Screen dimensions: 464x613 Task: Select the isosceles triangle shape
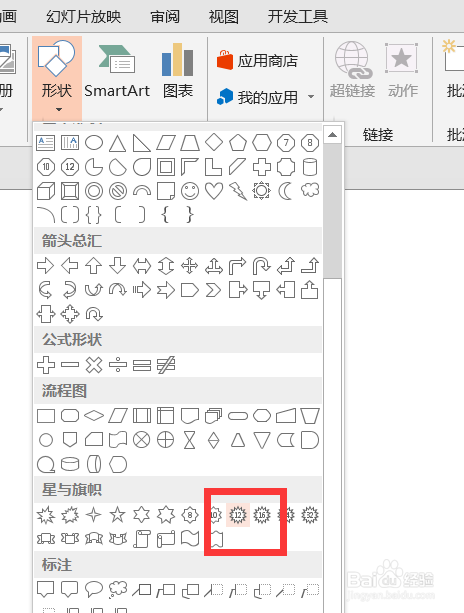[118, 143]
